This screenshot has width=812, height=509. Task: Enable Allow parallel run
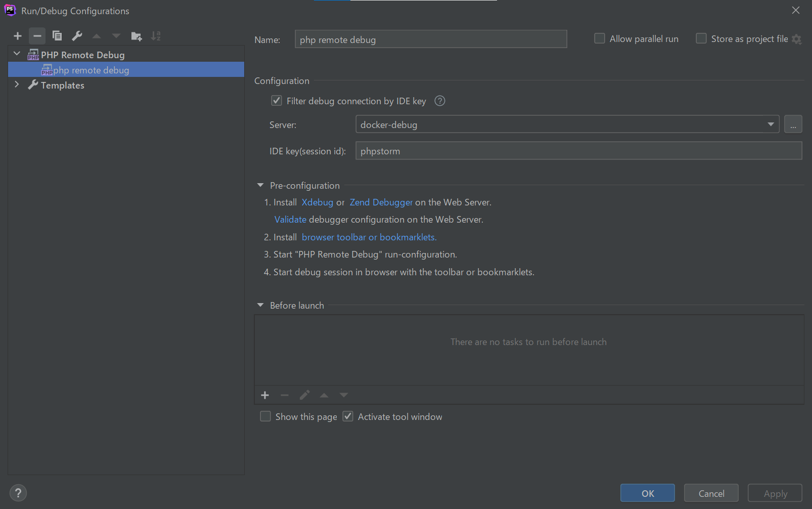point(599,38)
